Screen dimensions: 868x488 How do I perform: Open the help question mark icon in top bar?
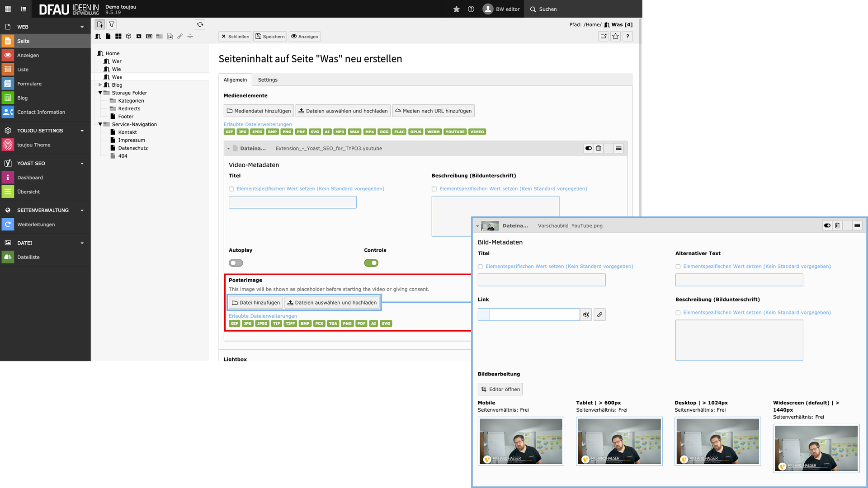tap(471, 9)
